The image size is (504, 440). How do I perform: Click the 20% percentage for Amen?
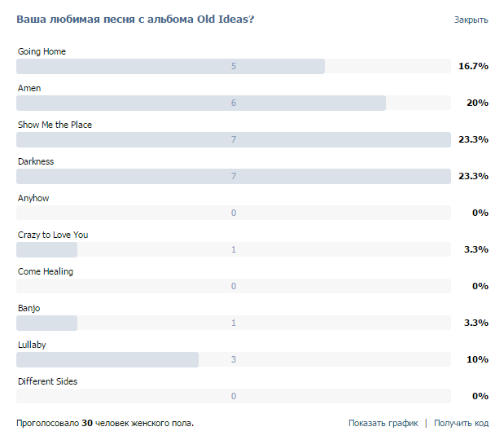(x=477, y=103)
